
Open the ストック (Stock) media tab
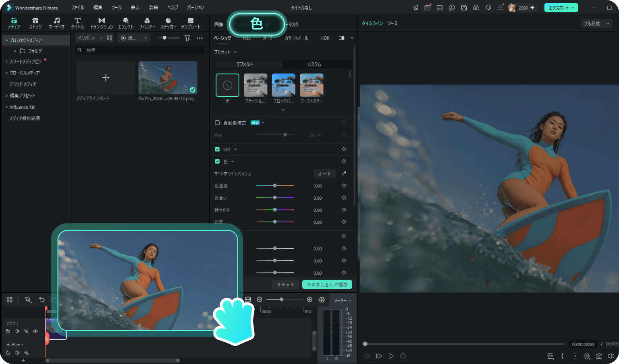point(35,23)
